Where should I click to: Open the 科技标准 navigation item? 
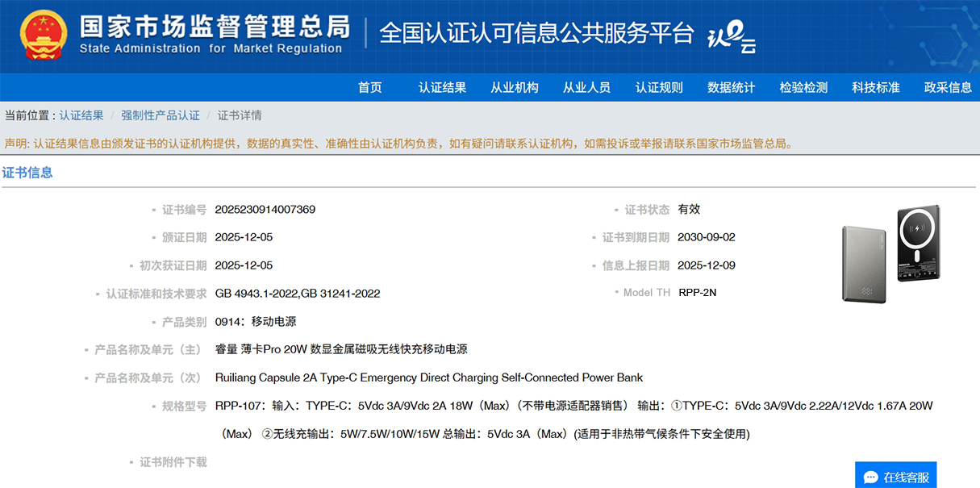pyautogui.click(x=876, y=87)
